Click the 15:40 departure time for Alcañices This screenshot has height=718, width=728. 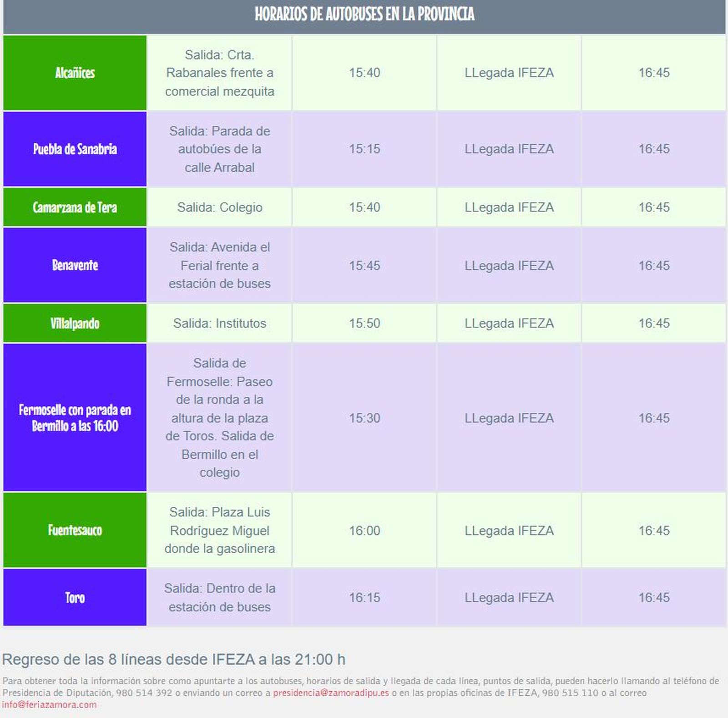click(364, 73)
